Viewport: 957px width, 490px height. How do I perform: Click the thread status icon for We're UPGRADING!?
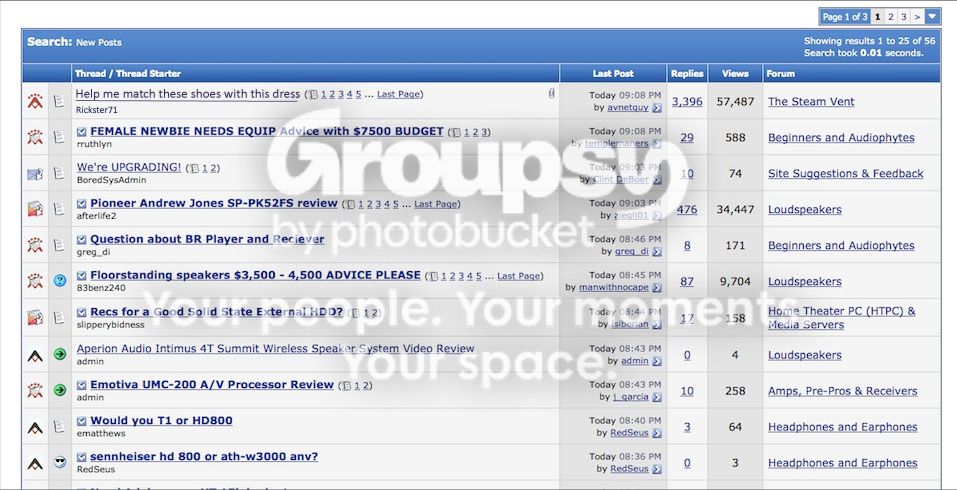pyautogui.click(x=35, y=174)
